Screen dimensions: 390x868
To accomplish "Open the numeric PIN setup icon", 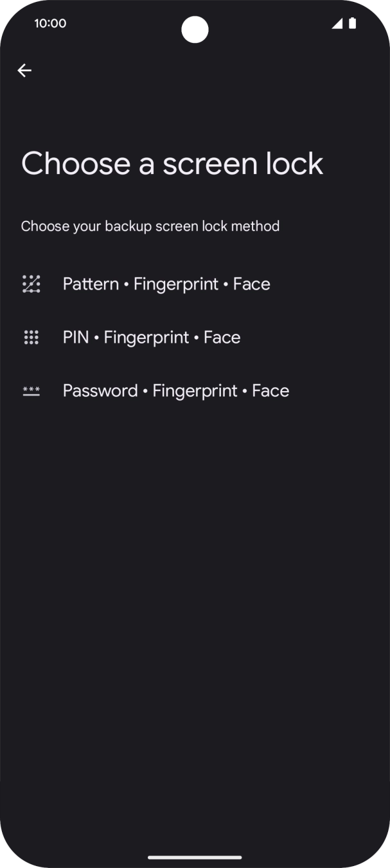I will (31, 336).
